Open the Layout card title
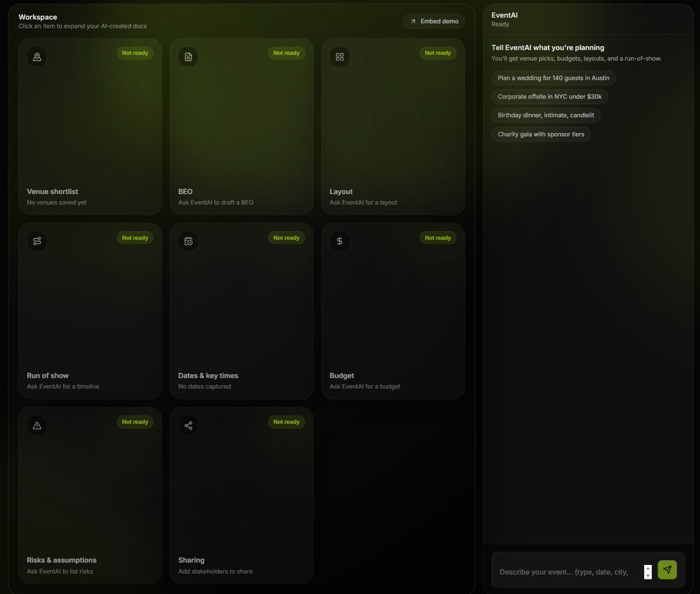 (x=341, y=192)
